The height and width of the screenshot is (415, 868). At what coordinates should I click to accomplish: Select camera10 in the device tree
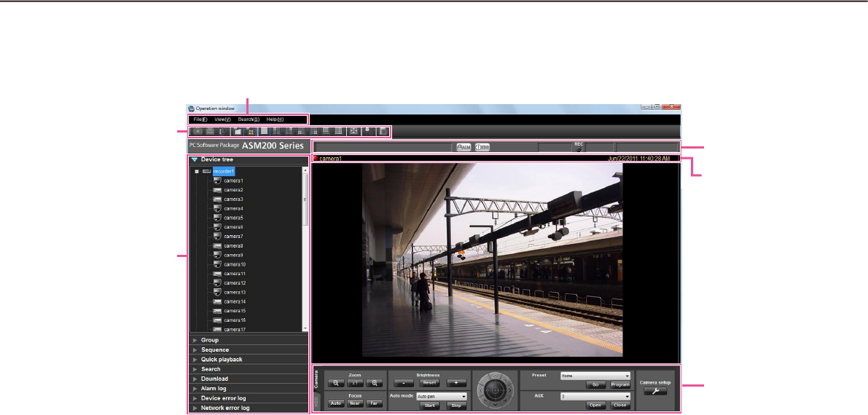(x=234, y=264)
